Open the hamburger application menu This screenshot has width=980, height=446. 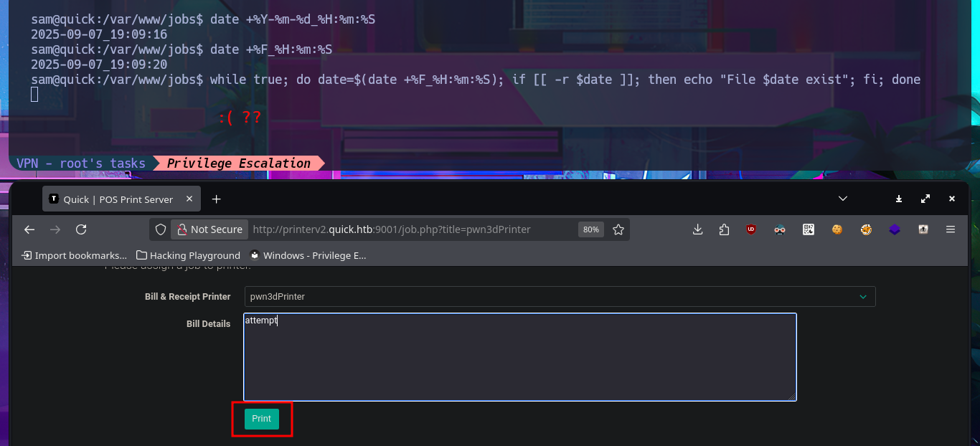pyautogui.click(x=951, y=229)
